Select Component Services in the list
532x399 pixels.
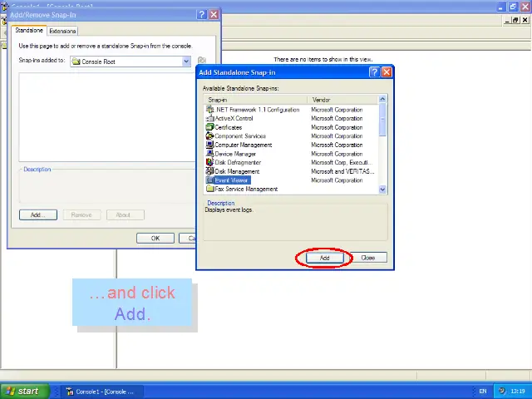click(x=236, y=136)
